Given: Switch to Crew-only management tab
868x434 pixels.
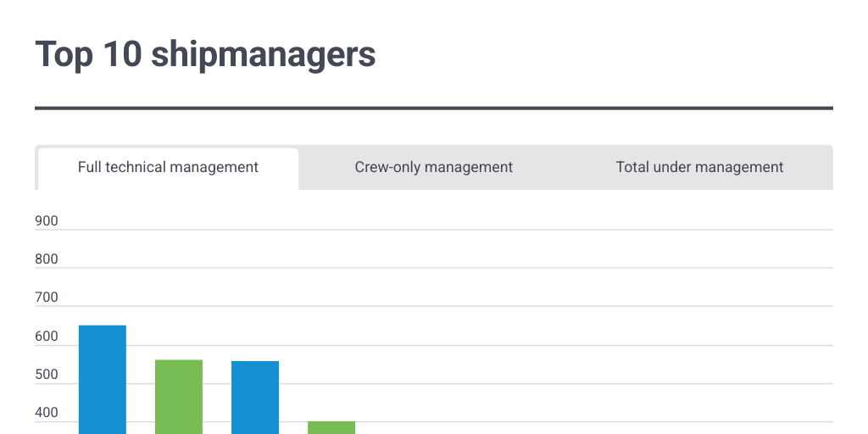Looking at the screenshot, I should coord(433,168).
